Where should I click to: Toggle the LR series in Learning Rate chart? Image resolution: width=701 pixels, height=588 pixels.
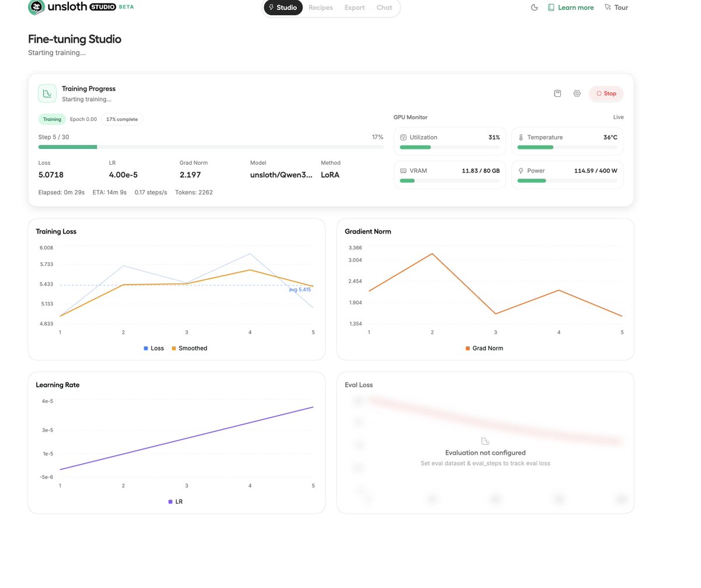pyautogui.click(x=175, y=502)
